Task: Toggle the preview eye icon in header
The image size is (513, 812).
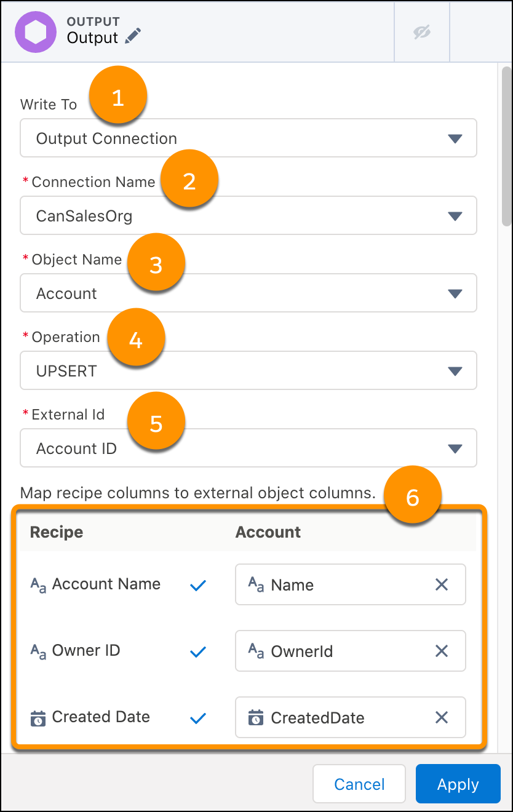Action: (x=422, y=31)
